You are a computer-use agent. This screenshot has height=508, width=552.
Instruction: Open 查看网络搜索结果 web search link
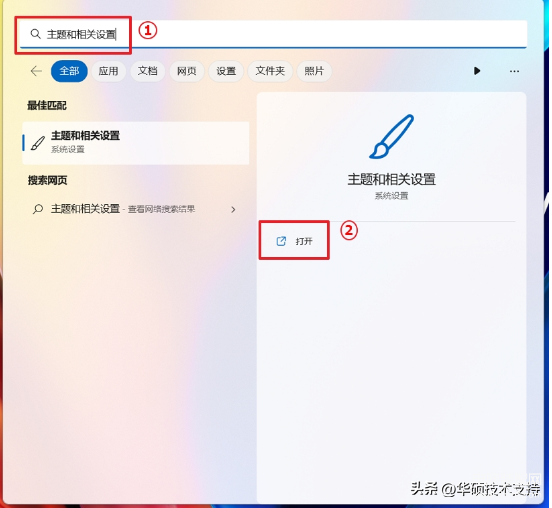tap(161, 209)
